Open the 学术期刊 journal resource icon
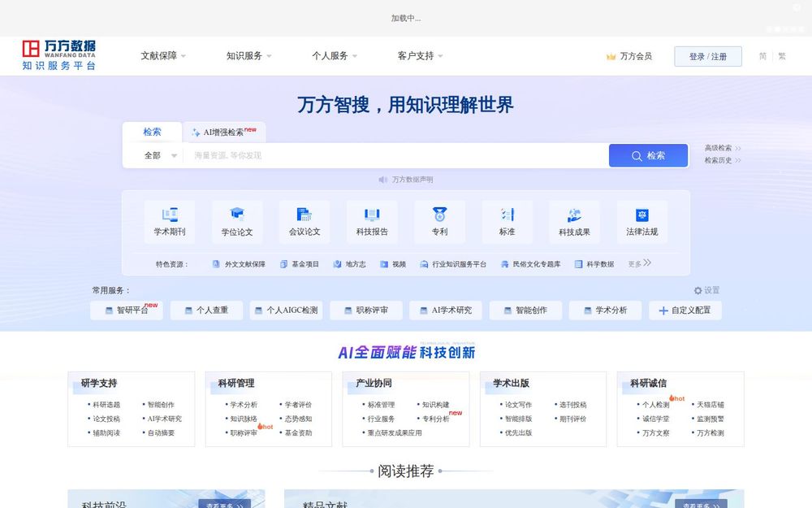The height and width of the screenshot is (508, 812). 168,220
